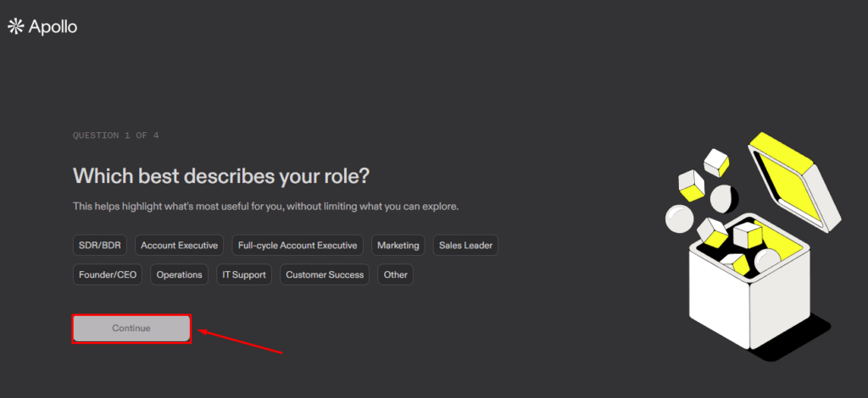Select Marketing as your role

coord(398,246)
